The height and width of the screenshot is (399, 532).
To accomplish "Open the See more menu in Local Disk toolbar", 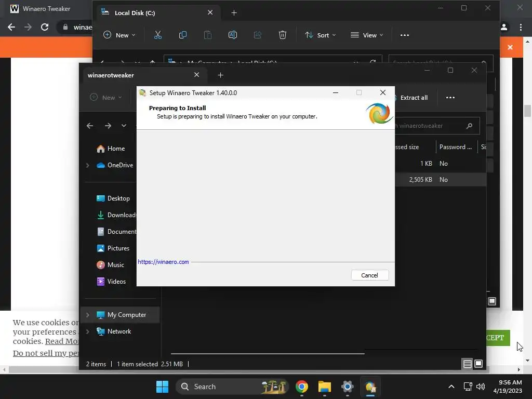I will click(x=404, y=35).
